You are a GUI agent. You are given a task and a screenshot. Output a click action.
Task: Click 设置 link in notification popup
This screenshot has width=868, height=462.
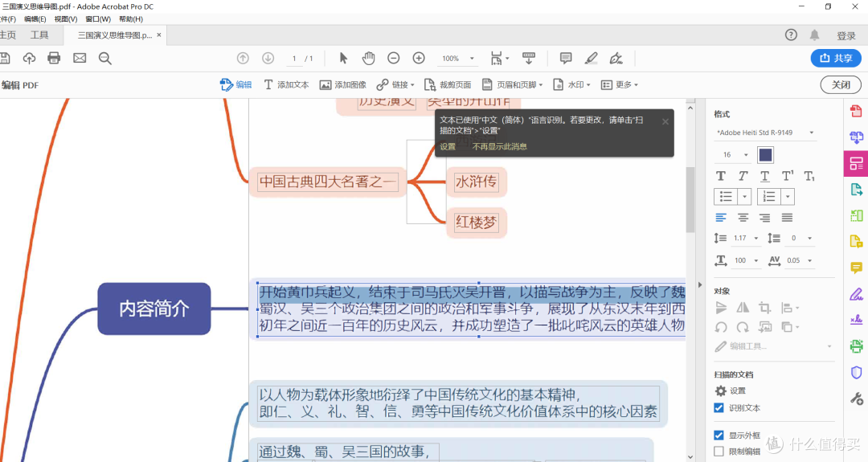coord(448,146)
